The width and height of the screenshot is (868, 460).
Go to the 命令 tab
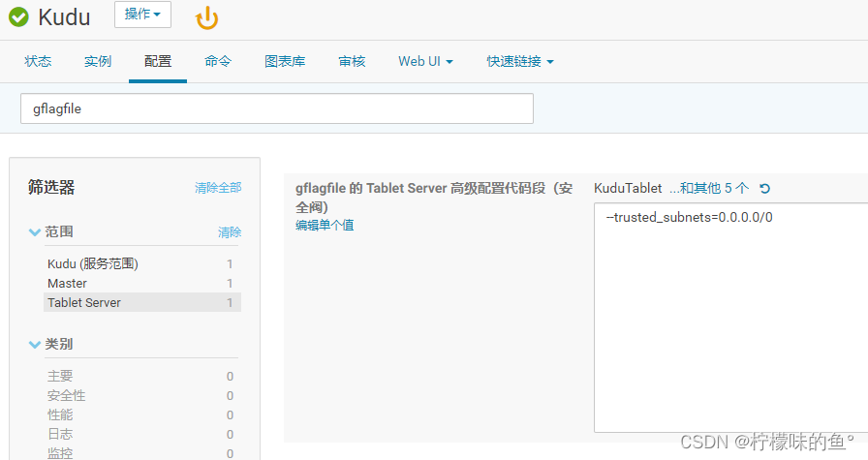coord(218,61)
